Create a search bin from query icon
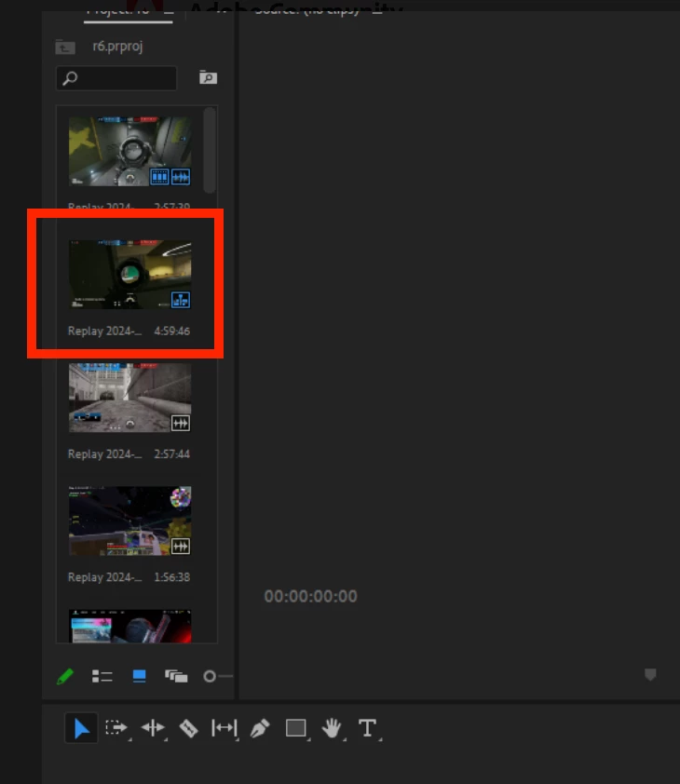Screen dimensions: 680x784 click(208, 77)
